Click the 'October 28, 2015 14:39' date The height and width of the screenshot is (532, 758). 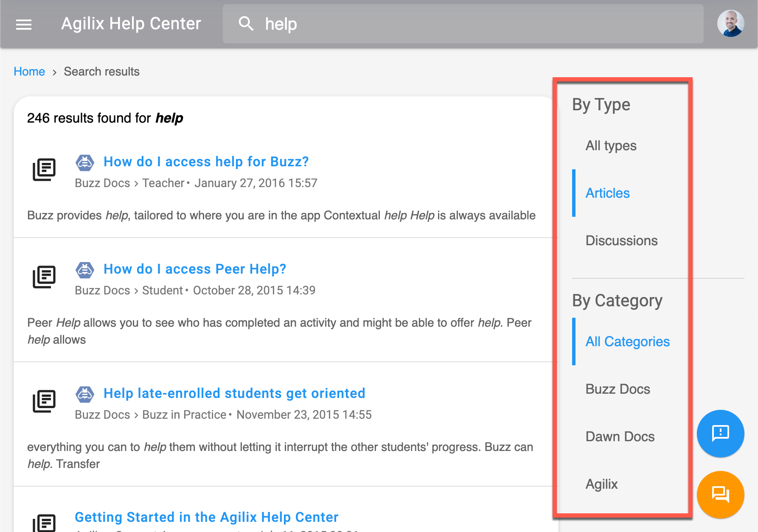[254, 290]
